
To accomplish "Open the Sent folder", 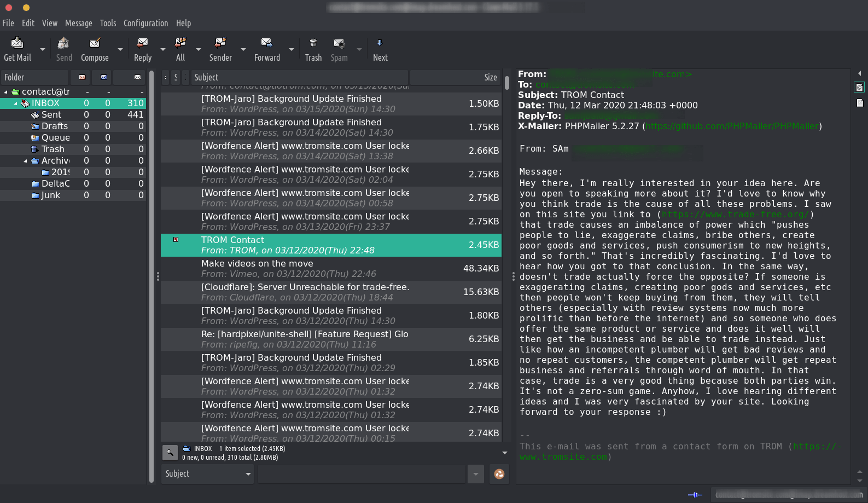I will pos(51,115).
